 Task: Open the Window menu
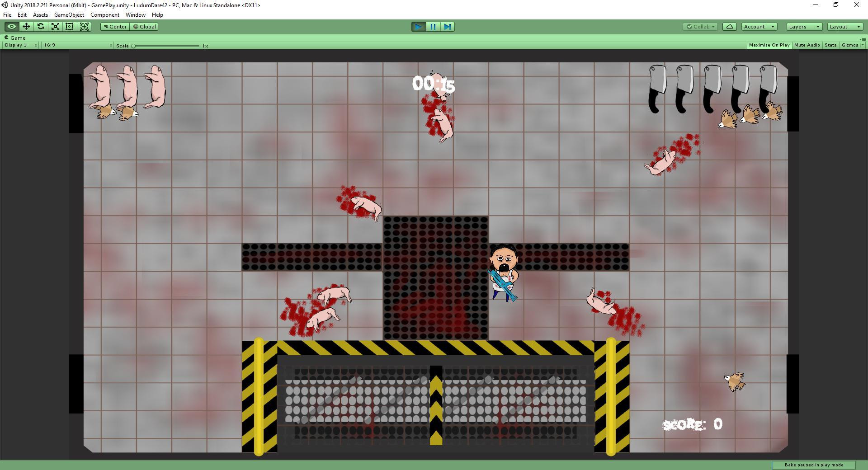(x=135, y=15)
